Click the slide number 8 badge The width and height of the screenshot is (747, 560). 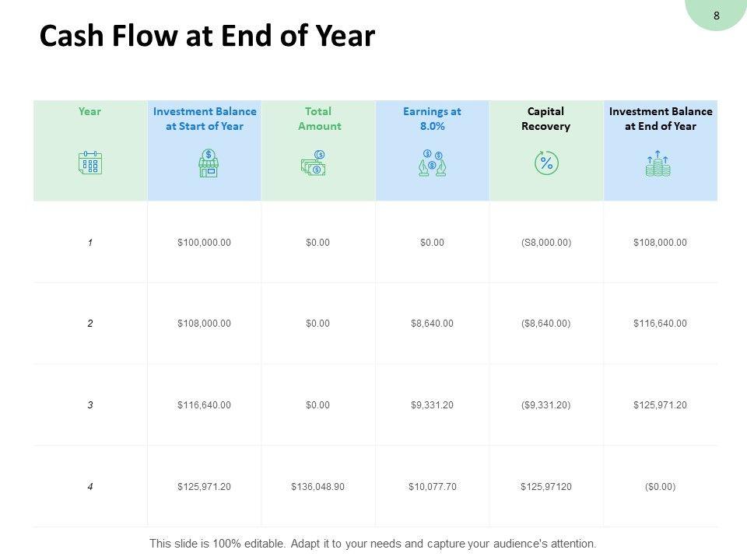pyautogui.click(x=716, y=15)
